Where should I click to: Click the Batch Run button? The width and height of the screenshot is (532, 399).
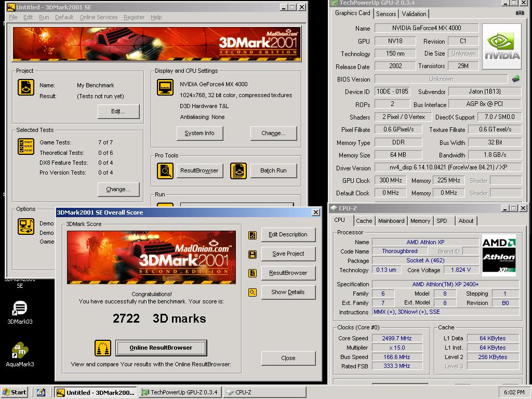point(273,170)
